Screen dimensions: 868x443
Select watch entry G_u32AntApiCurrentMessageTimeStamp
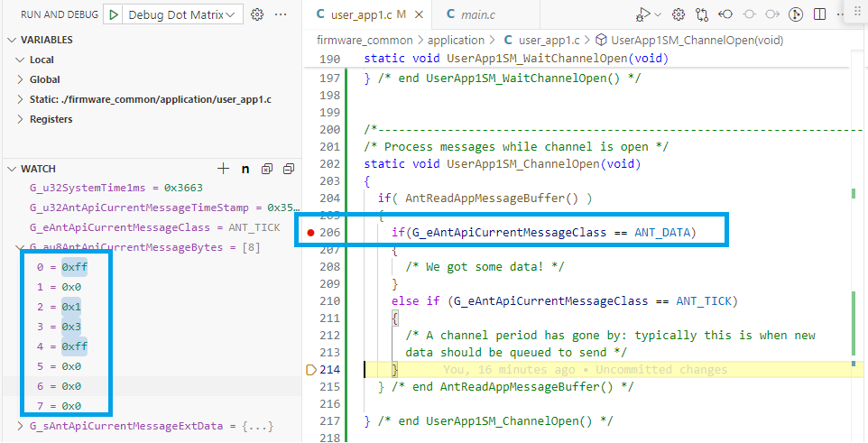coord(164,208)
